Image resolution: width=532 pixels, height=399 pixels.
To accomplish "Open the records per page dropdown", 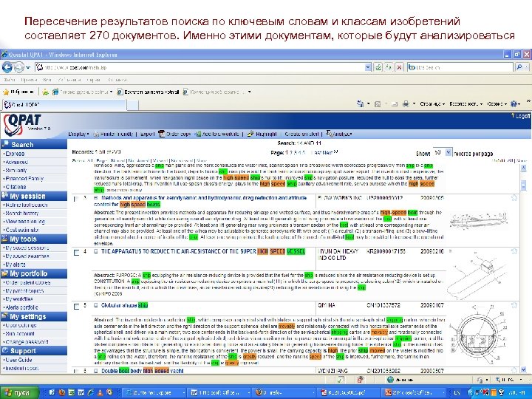I will 449,152.
